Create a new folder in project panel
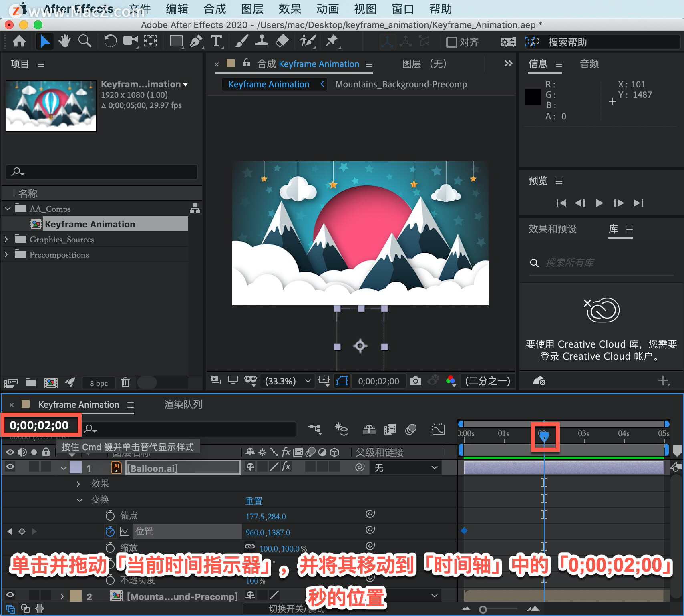 pos(31,382)
